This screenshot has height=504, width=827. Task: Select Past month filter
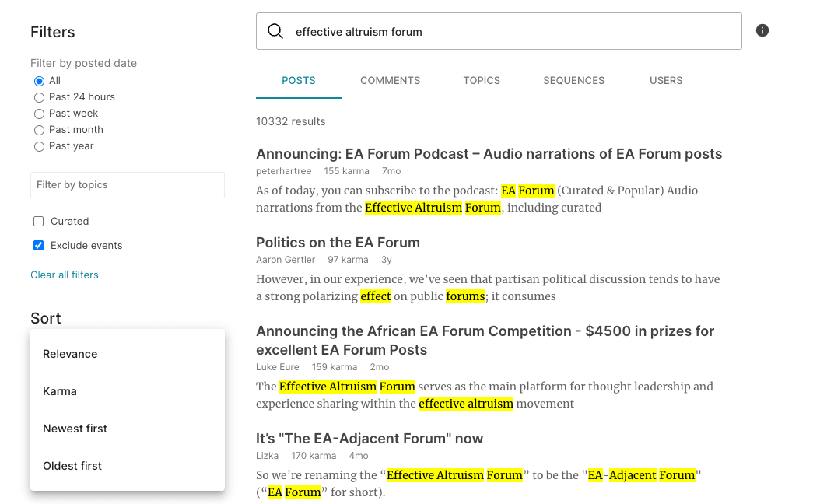click(x=39, y=130)
